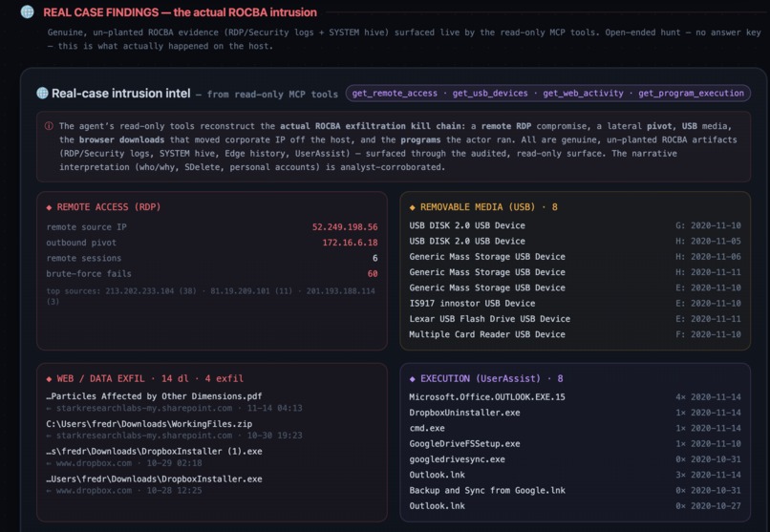This screenshot has width=770, height=532.
Task: Select Generic Mass Storage row dated 2020-11-06
Action: (x=574, y=257)
